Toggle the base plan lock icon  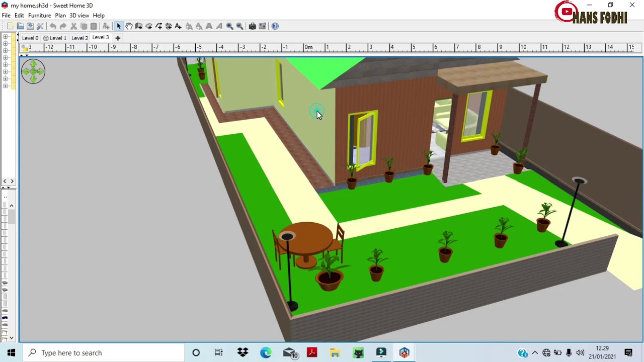coord(25,49)
